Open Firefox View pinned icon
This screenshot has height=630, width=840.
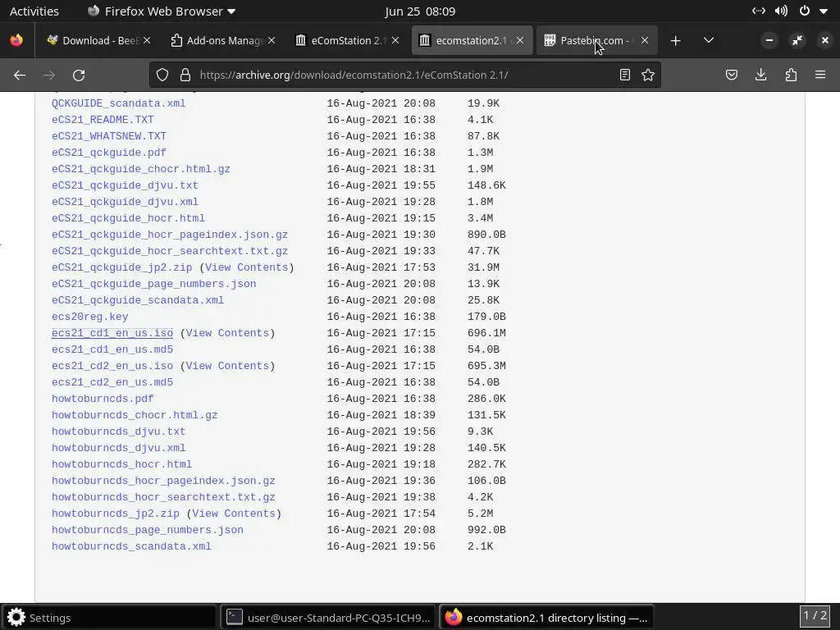click(x=16, y=41)
